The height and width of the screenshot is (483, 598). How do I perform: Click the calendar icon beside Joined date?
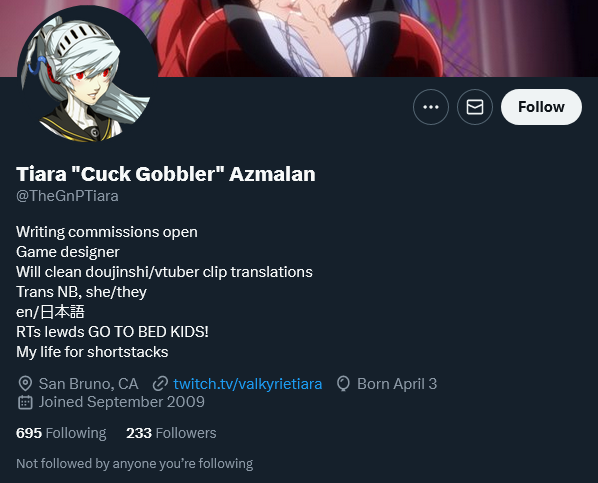[x=25, y=402]
